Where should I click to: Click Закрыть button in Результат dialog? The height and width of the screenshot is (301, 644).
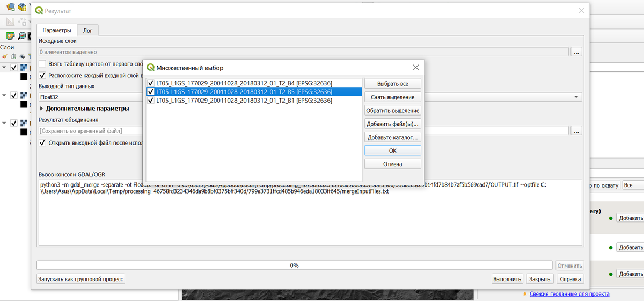pyautogui.click(x=539, y=279)
